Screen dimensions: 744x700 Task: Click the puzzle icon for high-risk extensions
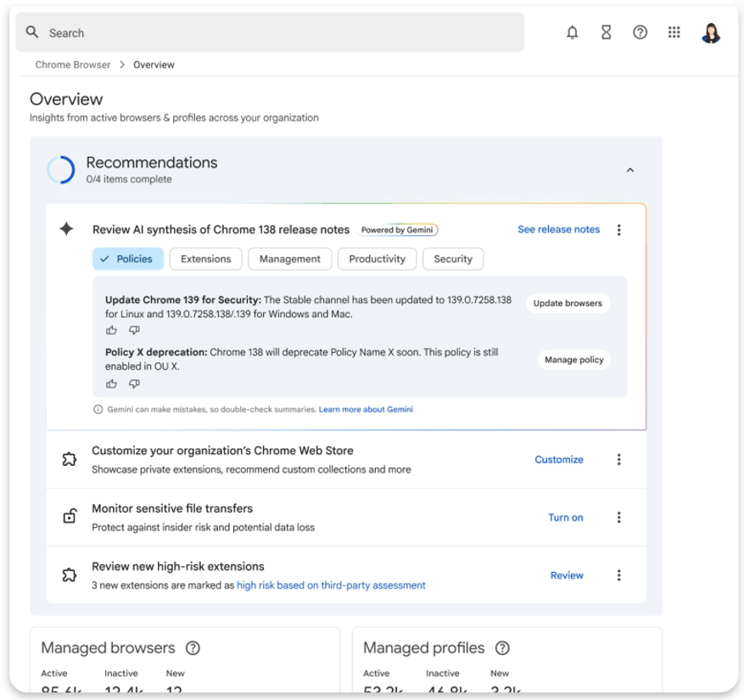pos(70,574)
